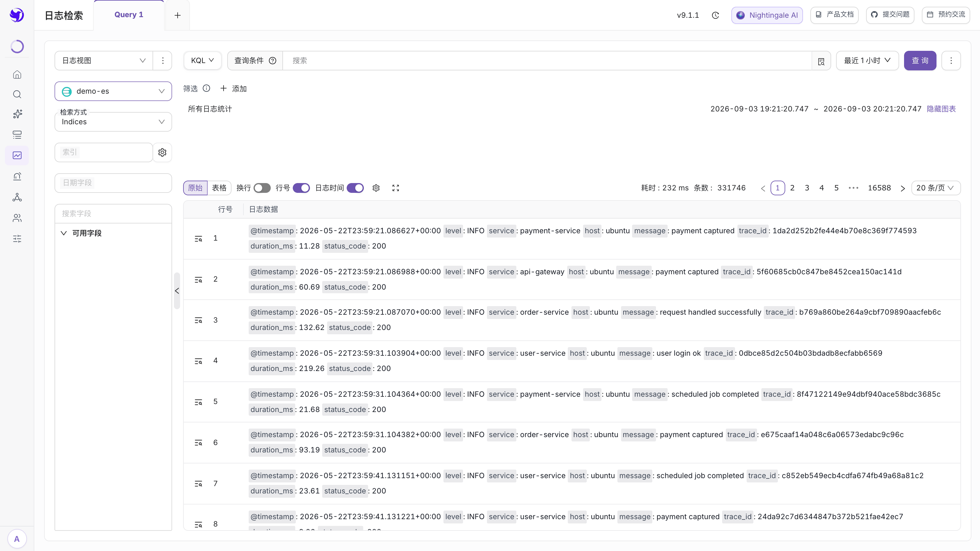Switch to 原始 raw view

point(195,188)
